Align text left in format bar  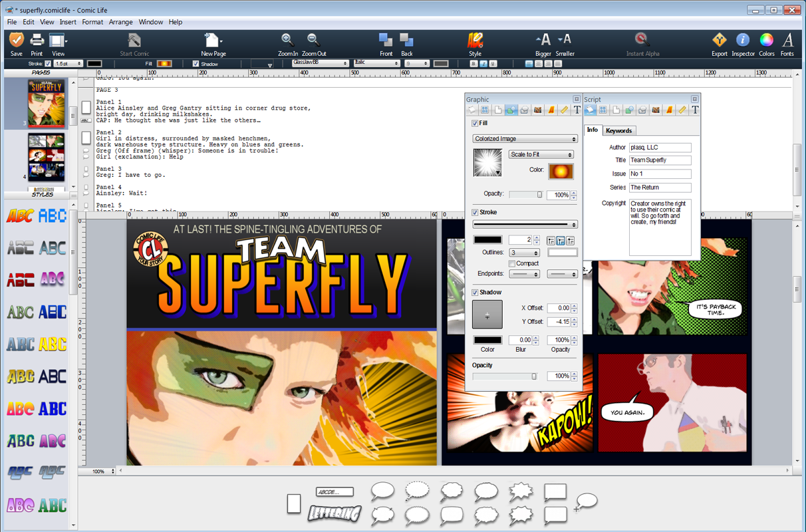pos(529,64)
